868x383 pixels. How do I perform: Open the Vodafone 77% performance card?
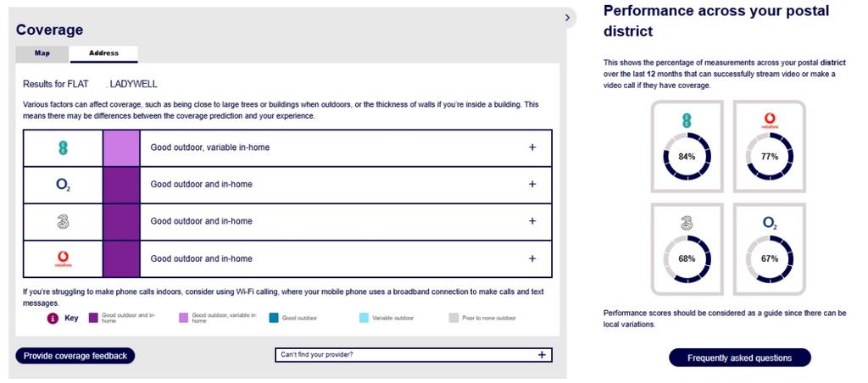pyautogui.click(x=770, y=147)
